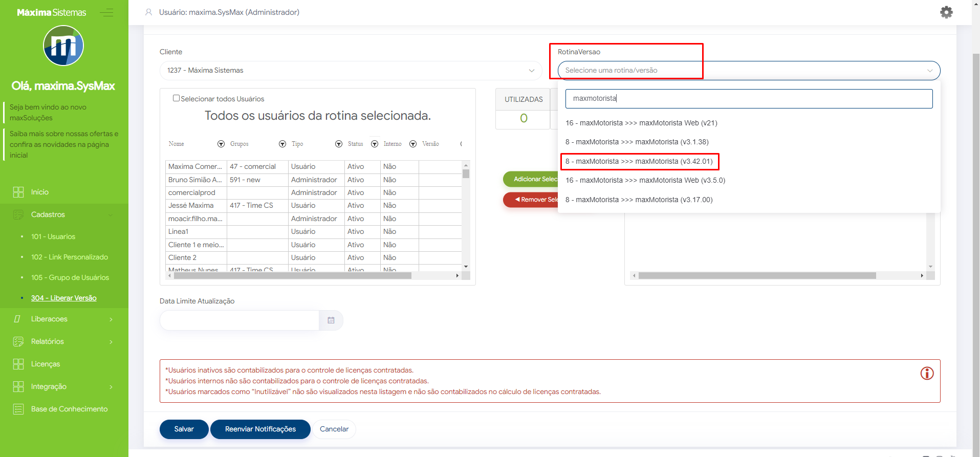Open 101 - Usuarios menu item
The height and width of the screenshot is (457, 980).
pos(53,236)
